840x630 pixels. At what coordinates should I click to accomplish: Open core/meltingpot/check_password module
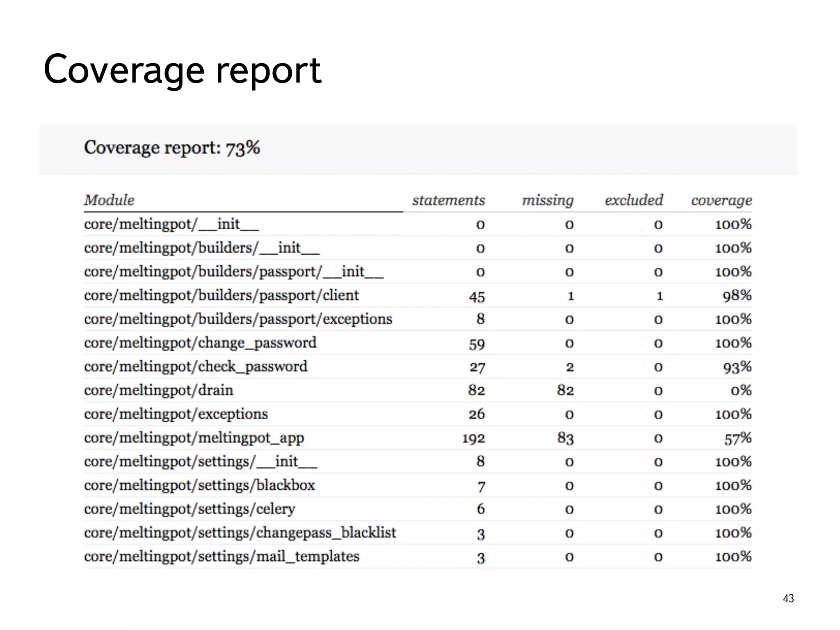coord(196,367)
